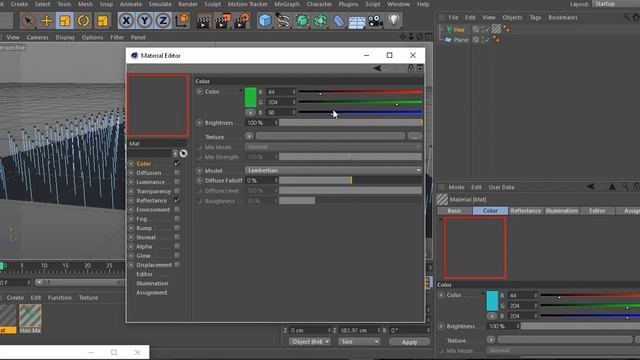640x360 pixels.
Task: Click cyan color swatch in Attributes panel
Action: [x=492, y=301]
